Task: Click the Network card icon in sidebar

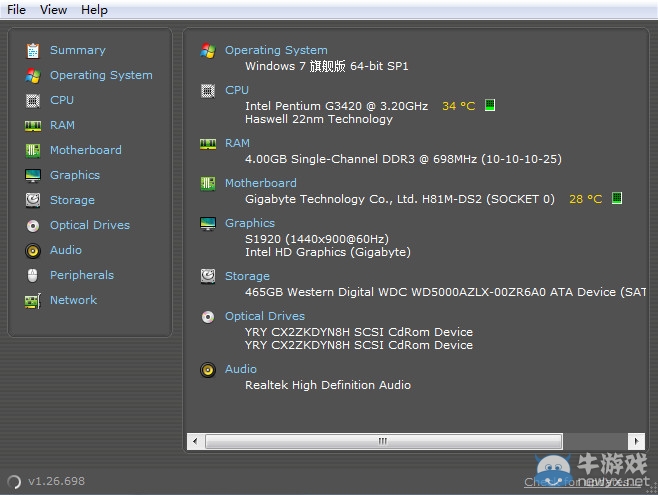Action: [33, 301]
